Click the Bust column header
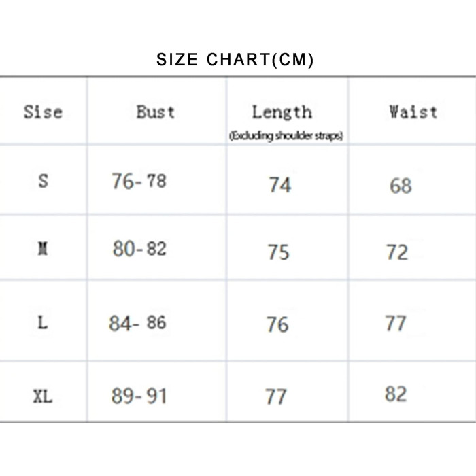Image resolution: width=476 pixels, height=476 pixels. (156, 112)
